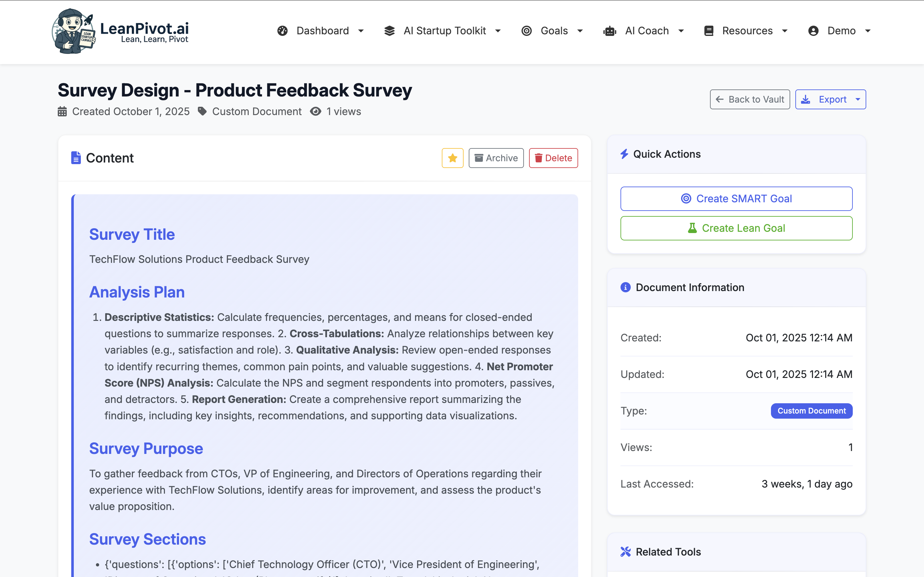
Task: Select the Dashboard compass icon
Action: coord(283,30)
